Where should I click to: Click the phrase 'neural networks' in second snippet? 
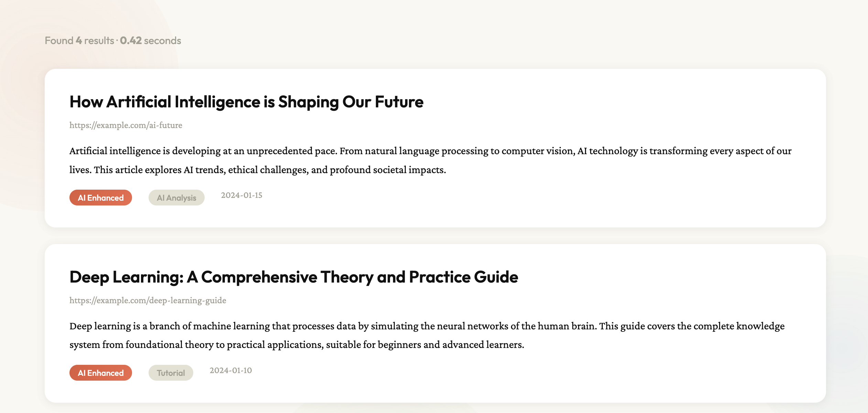pyautogui.click(x=488, y=326)
